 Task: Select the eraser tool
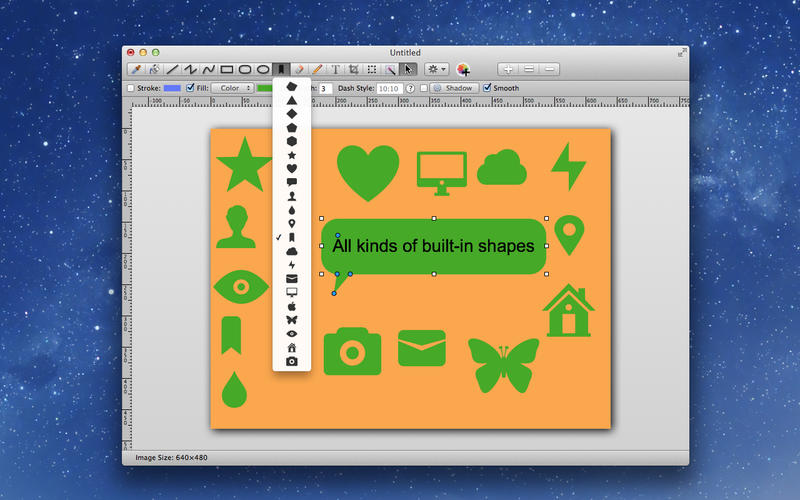click(299, 70)
